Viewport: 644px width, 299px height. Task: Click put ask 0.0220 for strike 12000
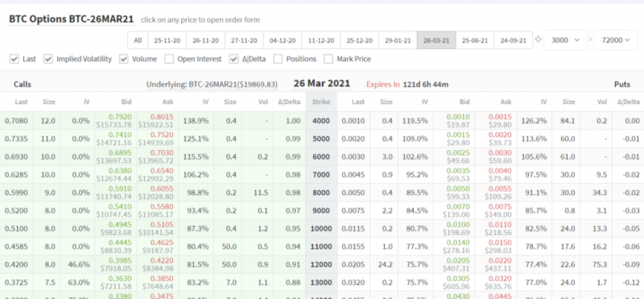500,261
